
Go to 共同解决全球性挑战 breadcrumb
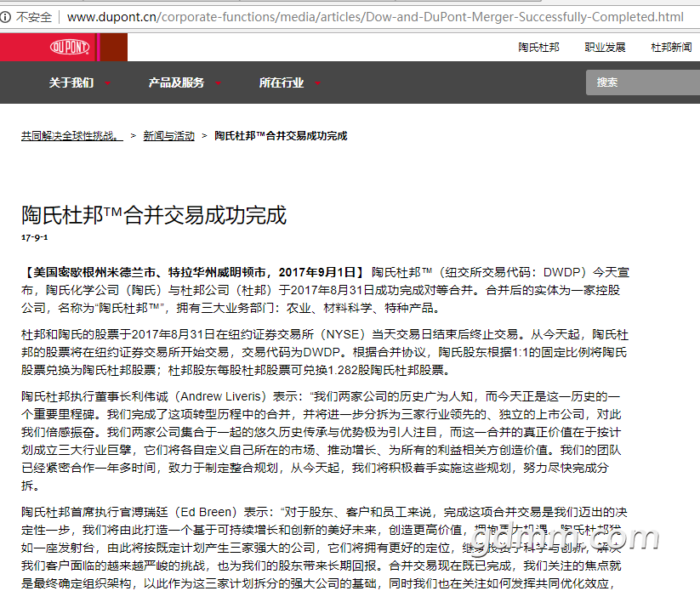pos(72,136)
